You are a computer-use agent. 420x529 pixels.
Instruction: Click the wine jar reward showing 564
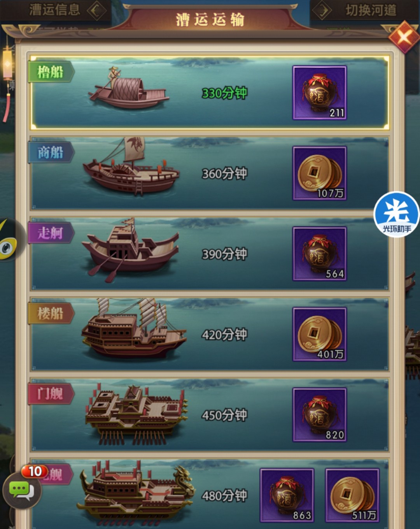pyautogui.click(x=320, y=254)
